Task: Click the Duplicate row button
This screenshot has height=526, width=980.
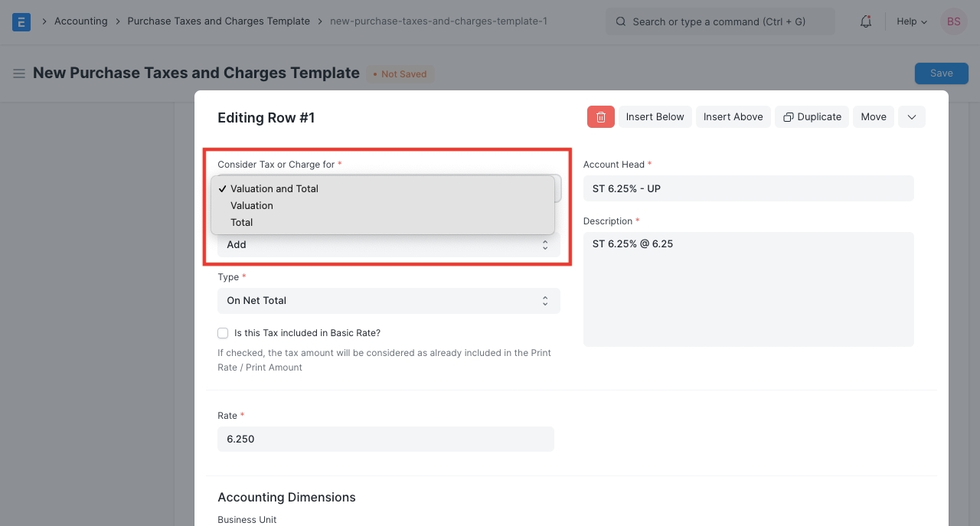Action: (812, 116)
